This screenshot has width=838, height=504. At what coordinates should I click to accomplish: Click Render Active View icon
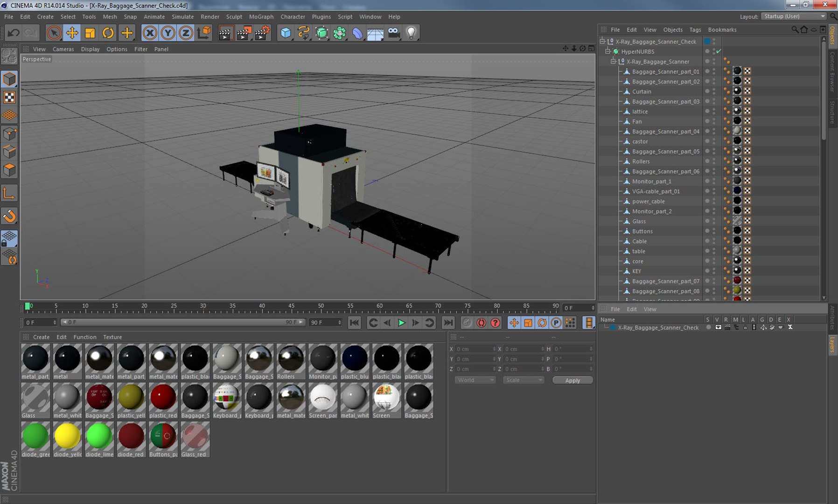pyautogui.click(x=225, y=33)
